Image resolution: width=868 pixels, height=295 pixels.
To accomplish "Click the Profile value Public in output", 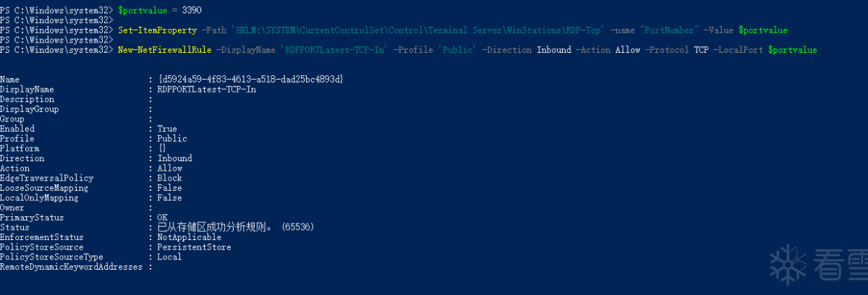I will pos(172,139).
